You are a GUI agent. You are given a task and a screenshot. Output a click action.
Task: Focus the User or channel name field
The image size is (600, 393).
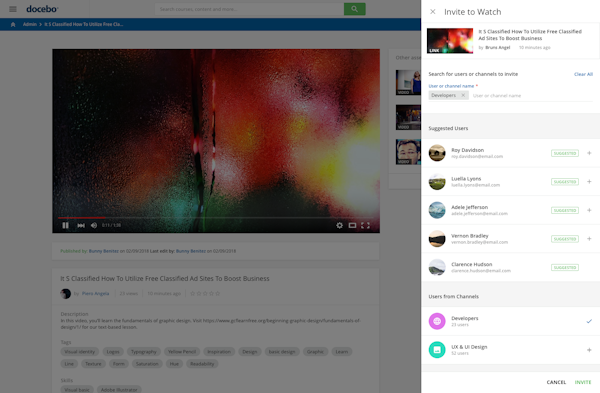coord(532,96)
